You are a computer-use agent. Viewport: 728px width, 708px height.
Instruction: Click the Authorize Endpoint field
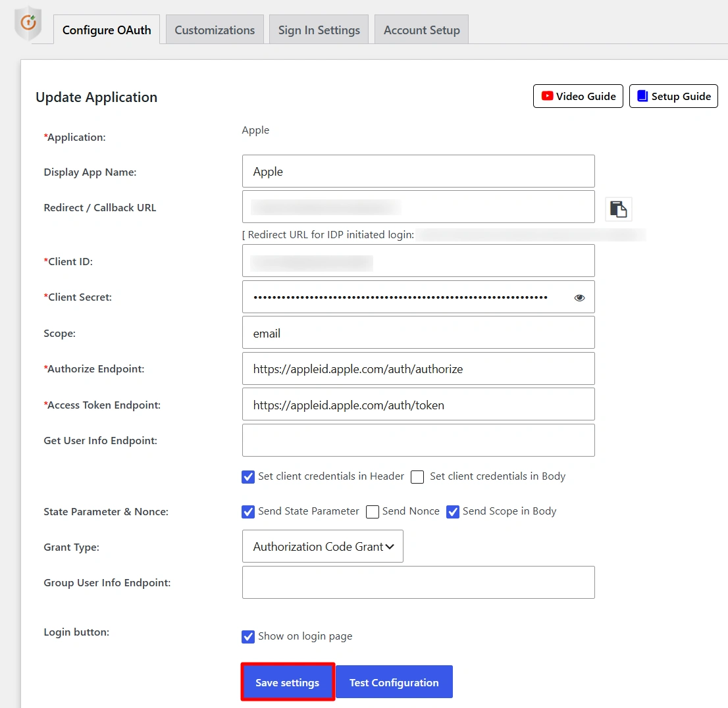pos(419,368)
